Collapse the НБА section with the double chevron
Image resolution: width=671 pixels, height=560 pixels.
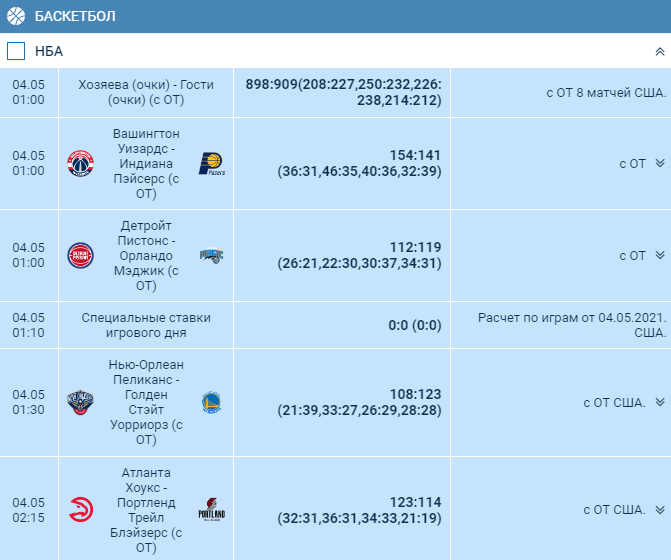point(660,52)
